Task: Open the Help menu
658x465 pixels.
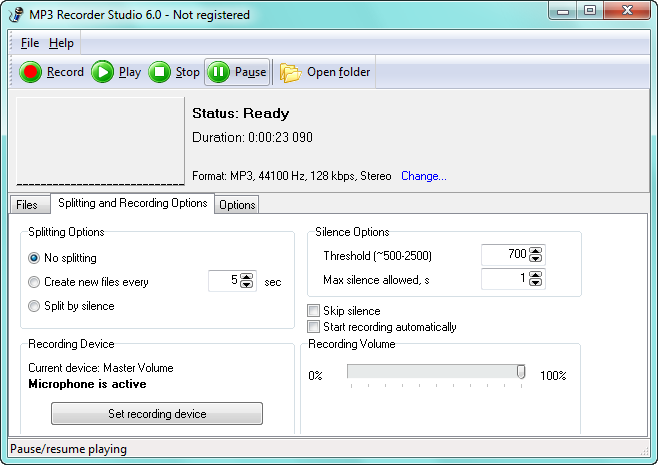Action: tap(61, 43)
